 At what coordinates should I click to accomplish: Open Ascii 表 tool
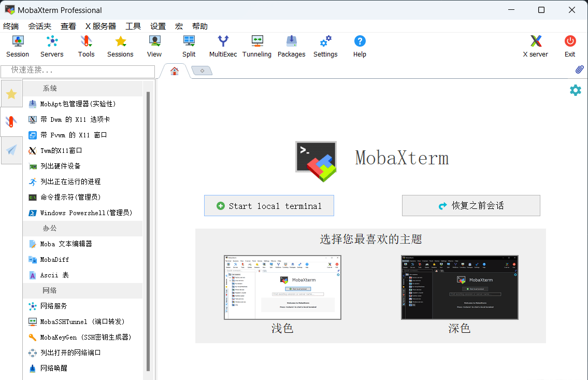coord(82,275)
